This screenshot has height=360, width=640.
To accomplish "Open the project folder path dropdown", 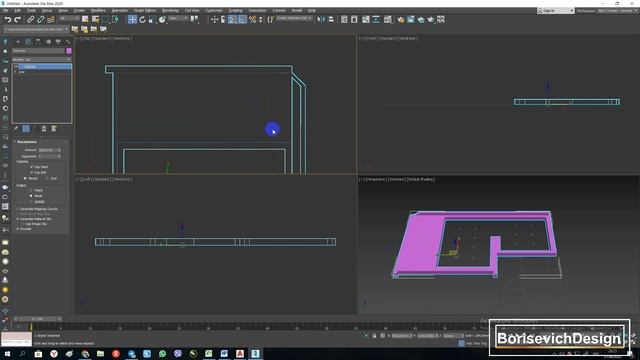I will [x=37, y=29].
